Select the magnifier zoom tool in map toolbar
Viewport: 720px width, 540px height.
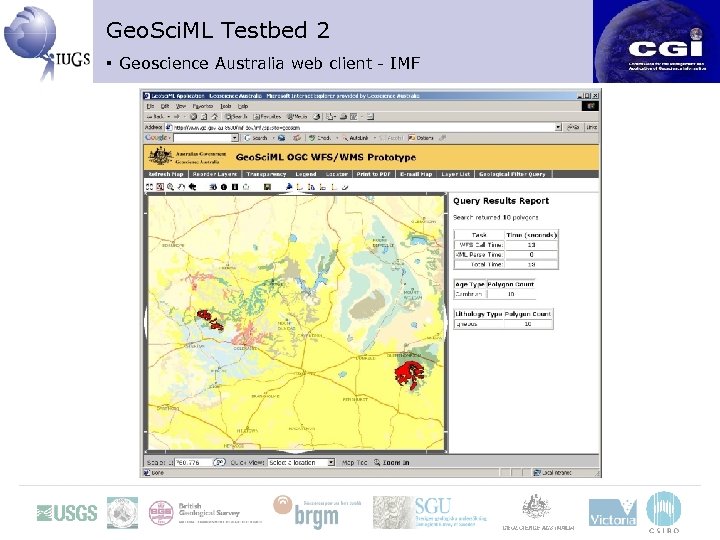[170, 187]
